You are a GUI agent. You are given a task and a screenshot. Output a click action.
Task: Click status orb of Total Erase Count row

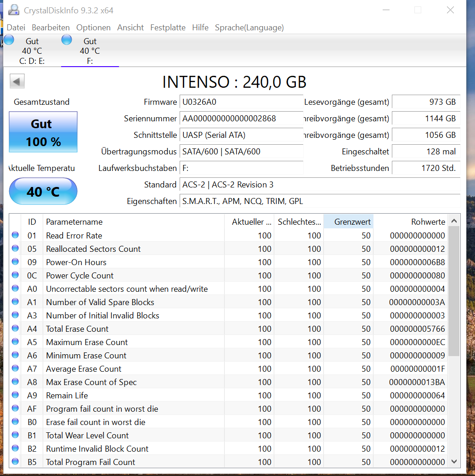point(15,329)
